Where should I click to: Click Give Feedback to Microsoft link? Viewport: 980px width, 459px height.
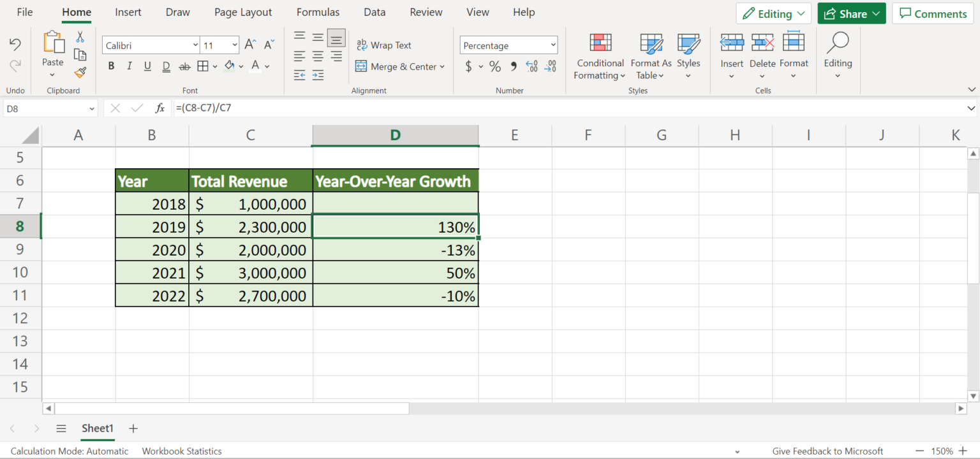click(x=828, y=451)
